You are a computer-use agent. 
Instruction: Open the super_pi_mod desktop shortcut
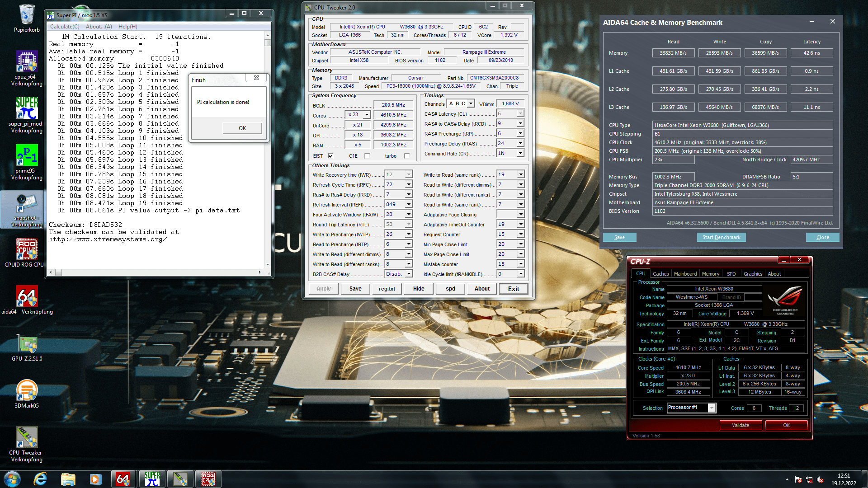27,115
